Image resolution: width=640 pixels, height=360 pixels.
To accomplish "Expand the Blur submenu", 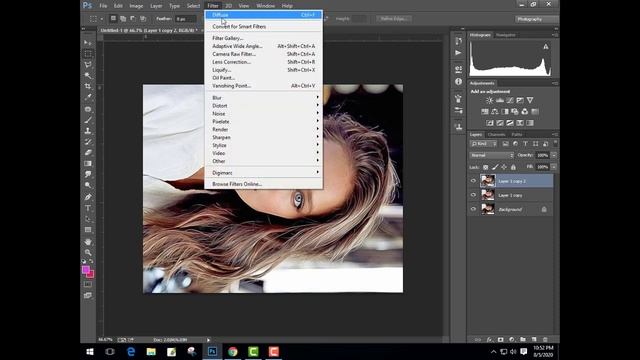I will [x=264, y=98].
